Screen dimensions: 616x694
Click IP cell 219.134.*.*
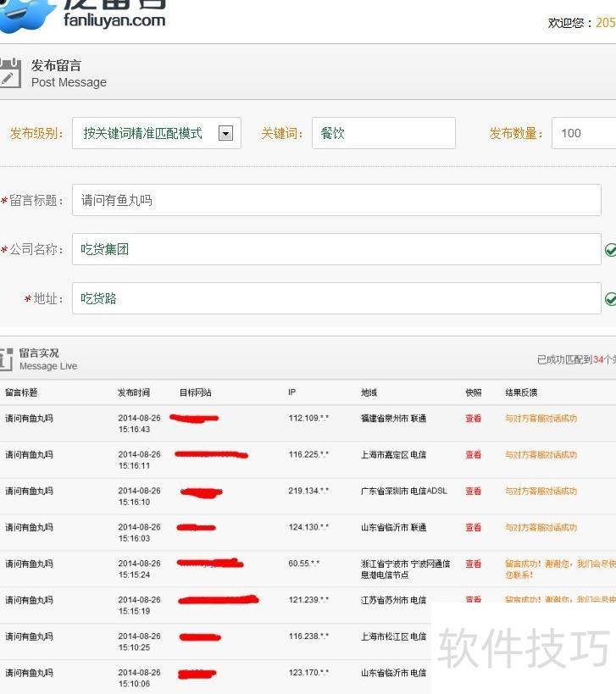308,491
